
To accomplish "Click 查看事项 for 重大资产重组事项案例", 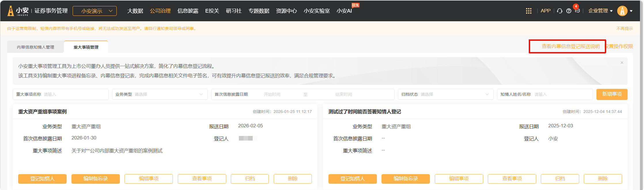I will tap(202, 179).
